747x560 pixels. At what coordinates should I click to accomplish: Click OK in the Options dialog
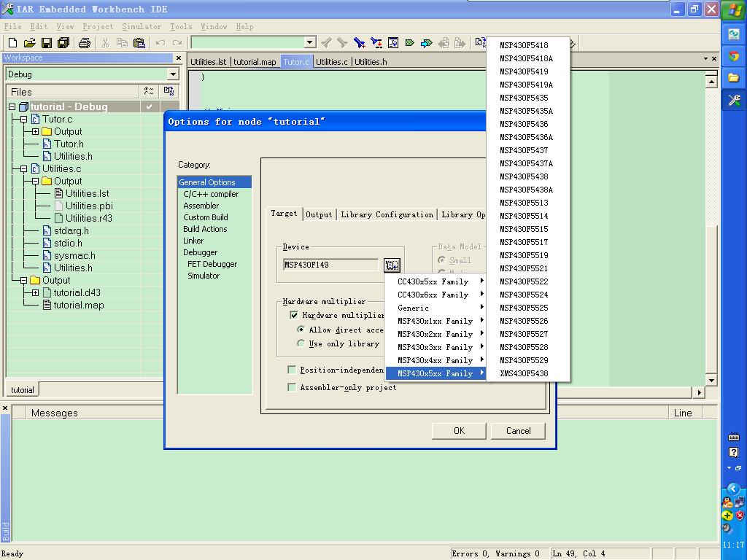tap(459, 431)
